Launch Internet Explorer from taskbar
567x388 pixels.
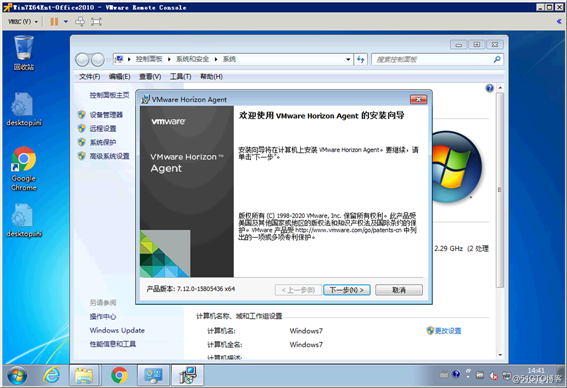(x=52, y=375)
